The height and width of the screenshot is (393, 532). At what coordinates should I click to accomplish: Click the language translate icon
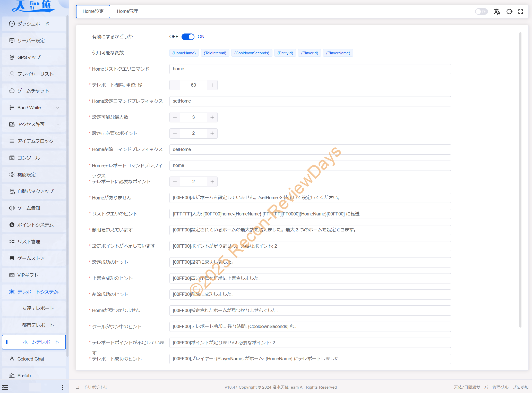497,12
